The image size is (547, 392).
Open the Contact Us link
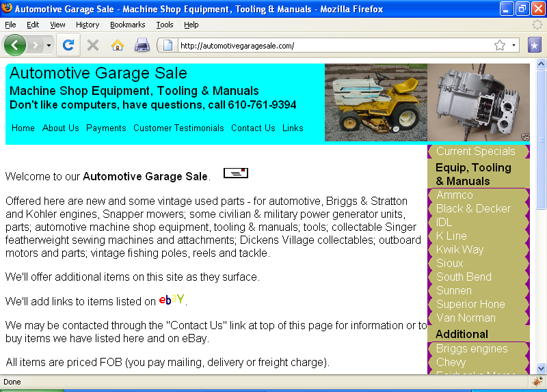point(253,128)
